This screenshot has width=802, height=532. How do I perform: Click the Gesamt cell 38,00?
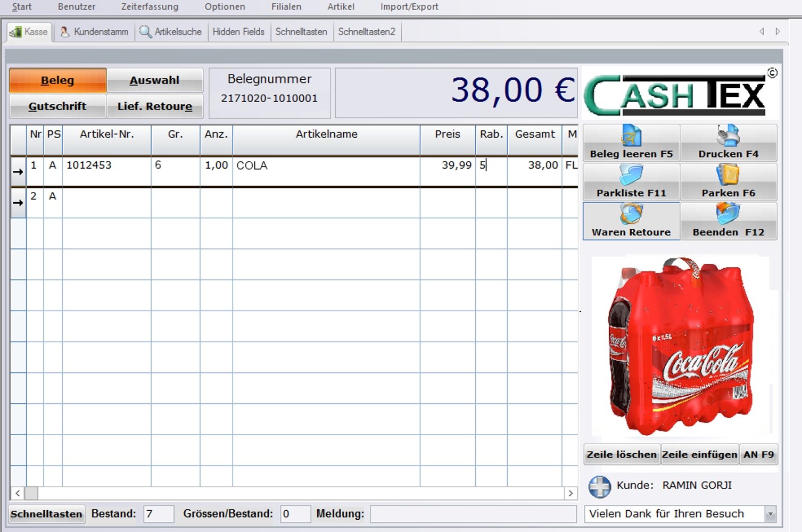(534, 171)
